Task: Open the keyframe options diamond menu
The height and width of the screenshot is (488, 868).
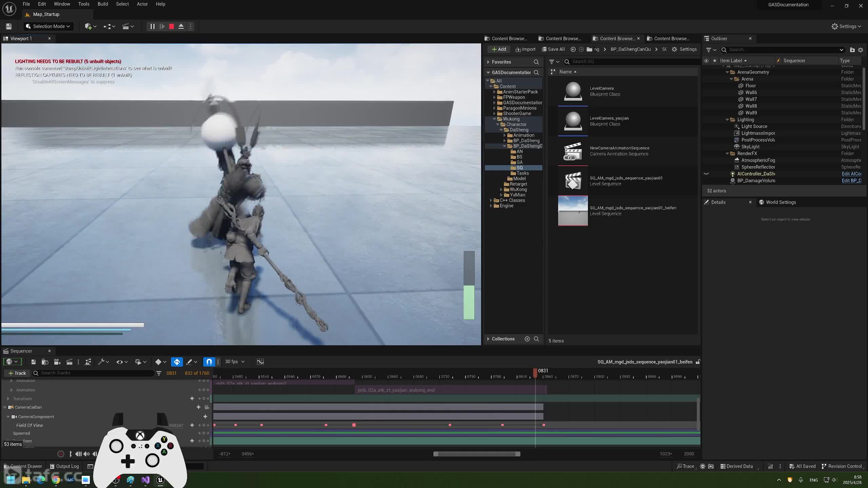Action: 161,362
